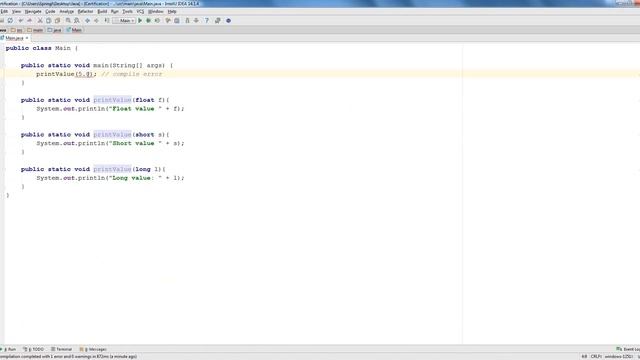Viewport: 640px width, 360px height.
Task: Open the VCS menu
Action: [140, 12]
